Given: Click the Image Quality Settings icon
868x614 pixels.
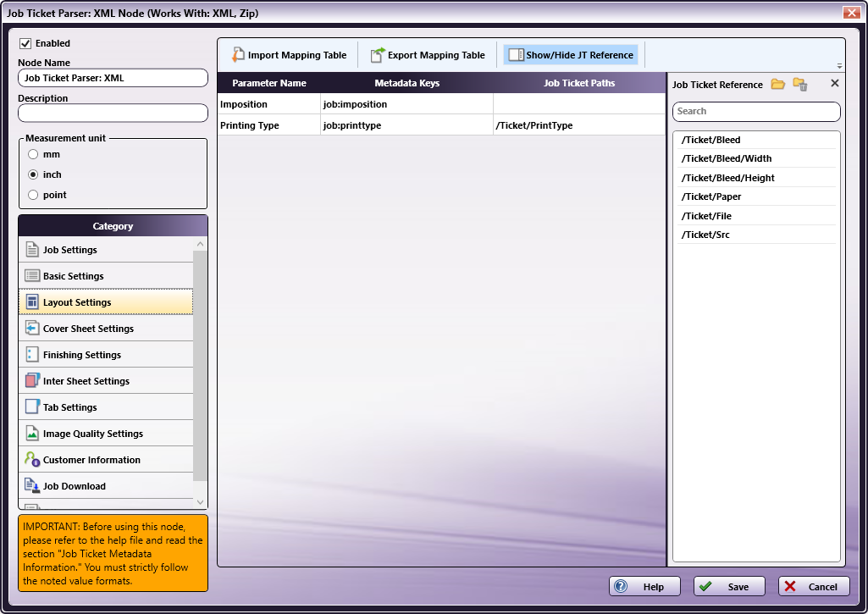Looking at the screenshot, I should tap(32, 433).
